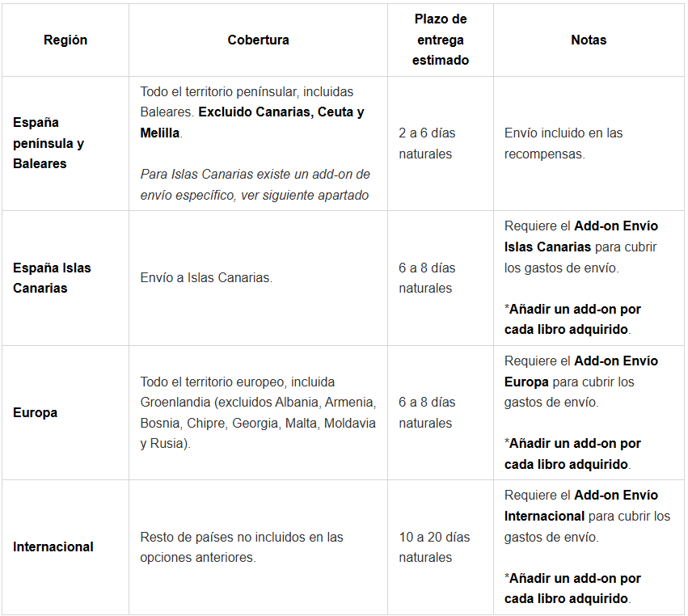Select the España Islas Canarias region cell
This screenshot has width=688, height=616.
coord(52,277)
